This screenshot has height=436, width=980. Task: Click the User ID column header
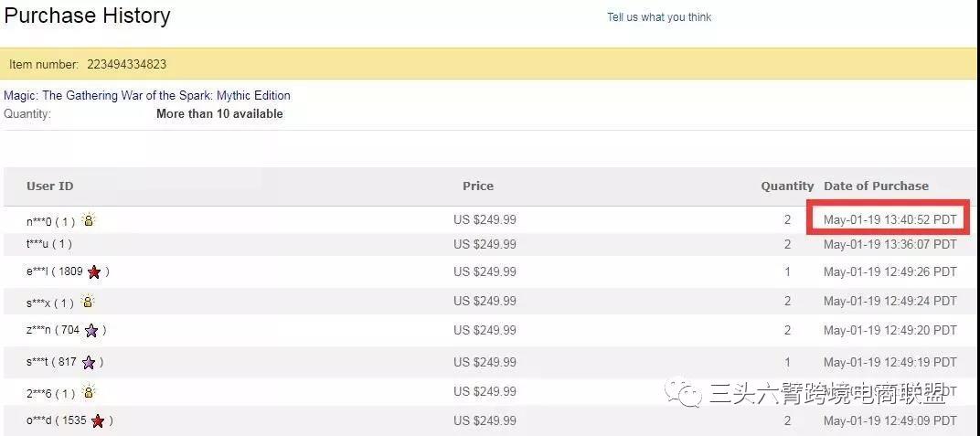[x=50, y=186]
